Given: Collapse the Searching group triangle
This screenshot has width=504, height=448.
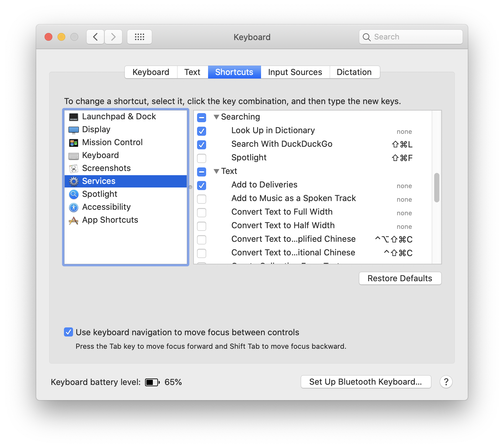Looking at the screenshot, I should 216,117.
